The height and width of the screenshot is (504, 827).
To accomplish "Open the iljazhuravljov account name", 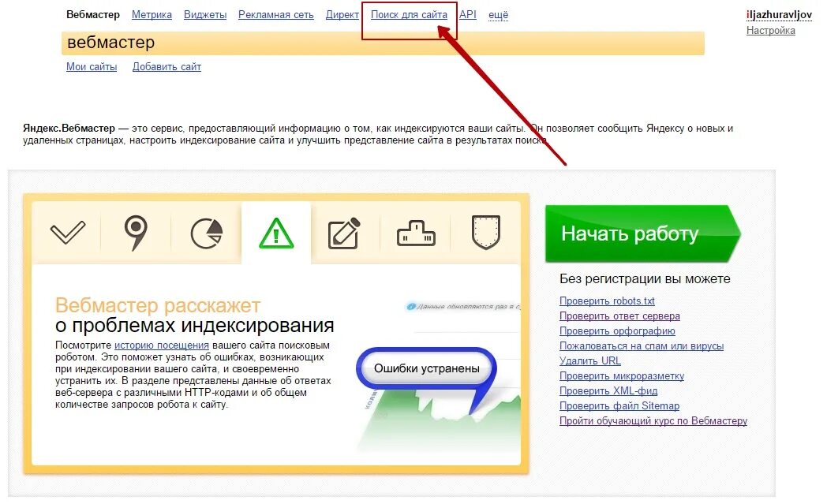I will (779, 15).
